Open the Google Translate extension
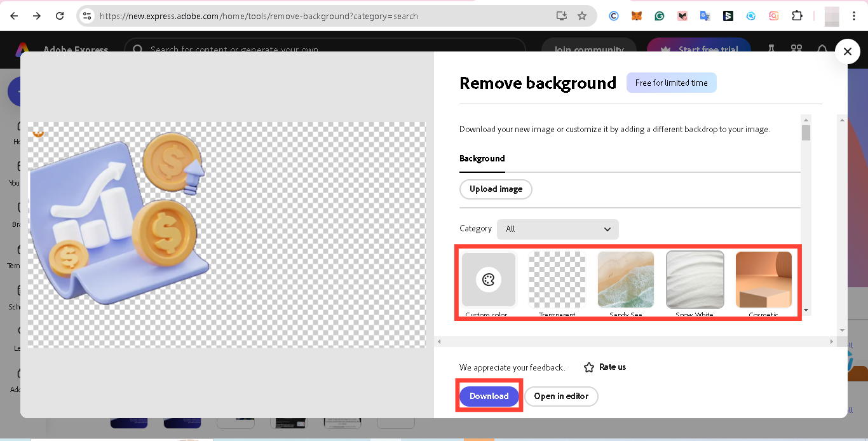This screenshot has width=868, height=441. [x=705, y=16]
